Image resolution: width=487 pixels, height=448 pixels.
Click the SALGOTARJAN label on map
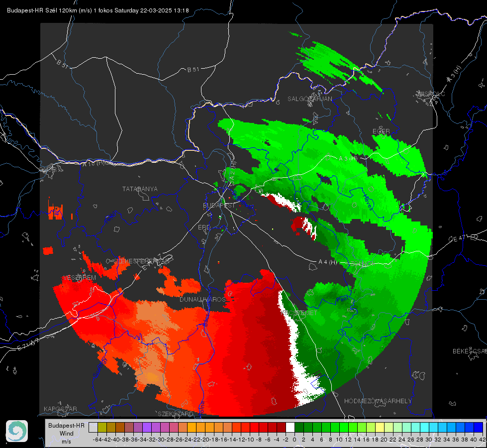[x=309, y=99]
